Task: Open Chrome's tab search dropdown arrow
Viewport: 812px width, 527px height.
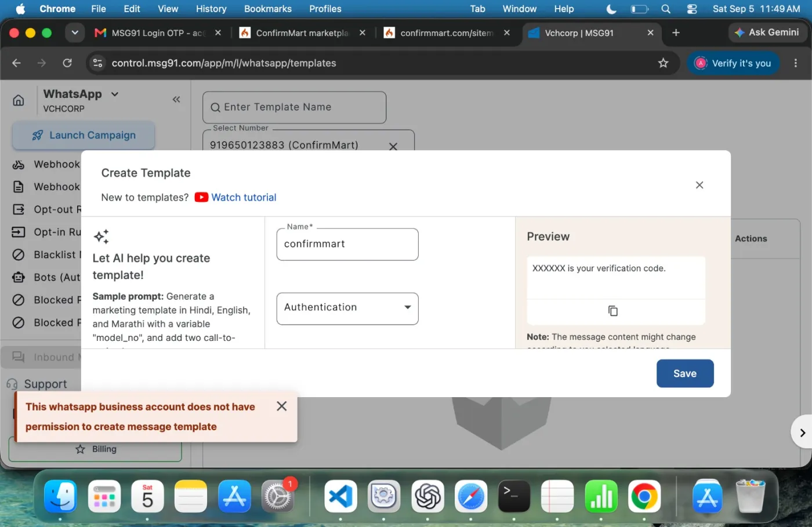Action: [75, 33]
